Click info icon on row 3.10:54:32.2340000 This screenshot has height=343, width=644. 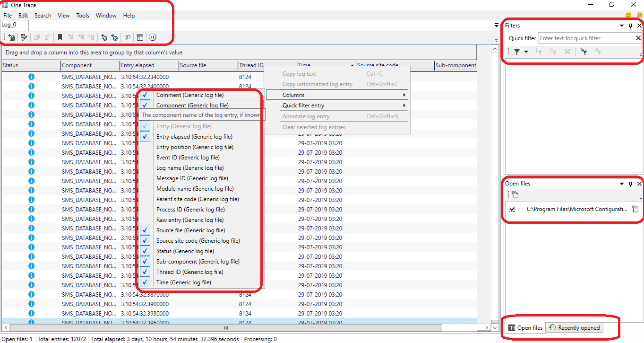click(x=31, y=77)
